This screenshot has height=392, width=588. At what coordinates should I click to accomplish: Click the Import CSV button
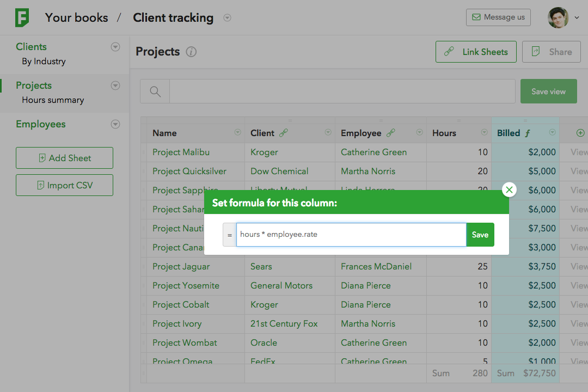(x=64, y=185)
